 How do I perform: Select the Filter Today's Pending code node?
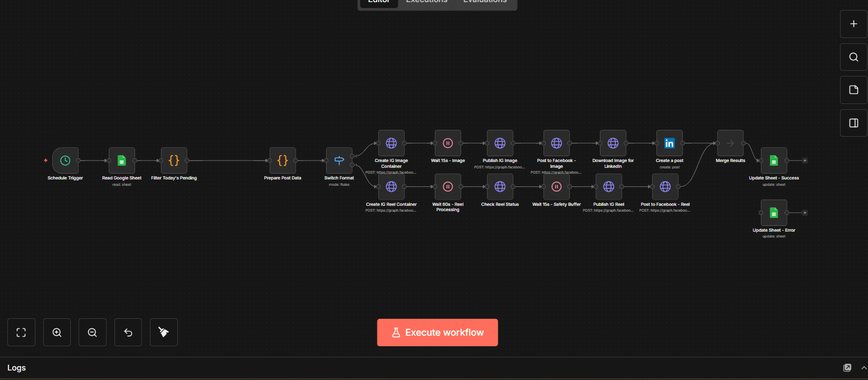point(174,160)
